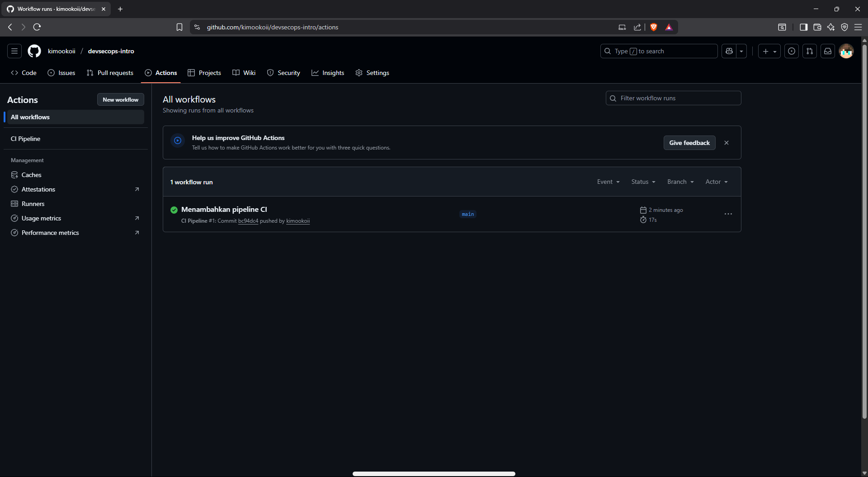The image size is (868, 477).
Task: Click the GitHub Octocat home logo
Action: point(34,51)
